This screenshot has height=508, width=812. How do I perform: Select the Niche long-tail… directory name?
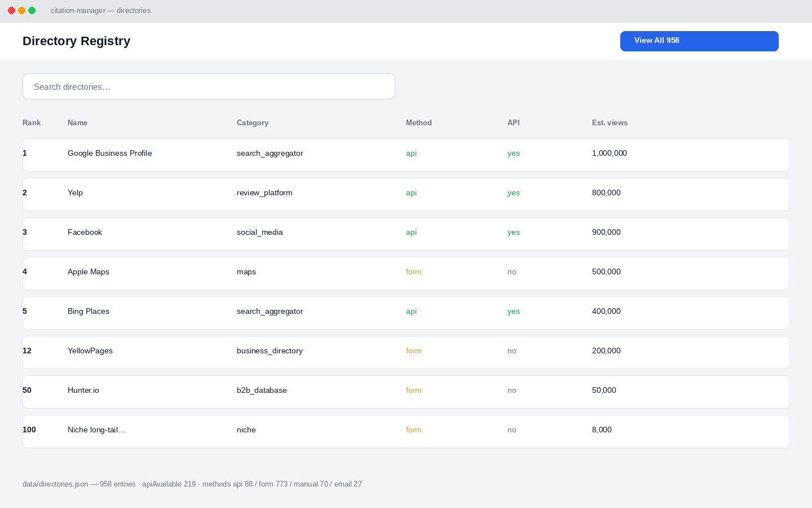(96, 430)
